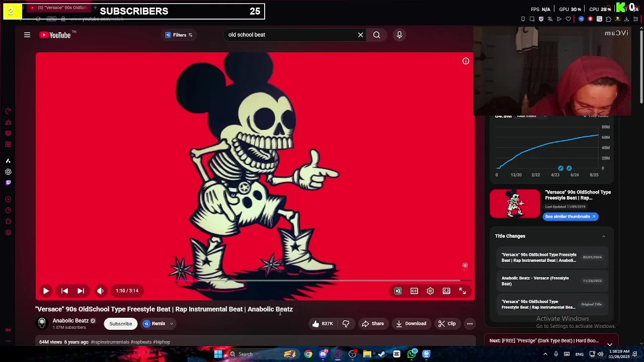The width and height of the screenshot is (644, 362).
Task: Open browser downloads icon
Action: [626, 19]
